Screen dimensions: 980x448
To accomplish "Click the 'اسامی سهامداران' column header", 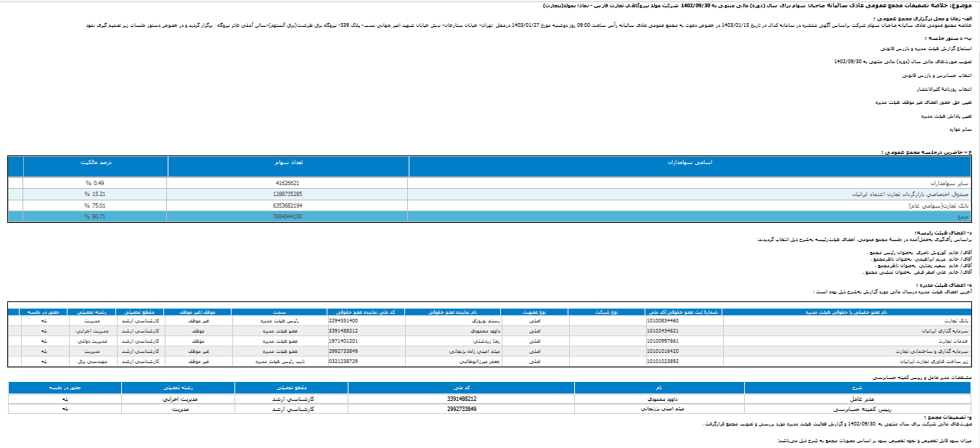I will 689,163.
